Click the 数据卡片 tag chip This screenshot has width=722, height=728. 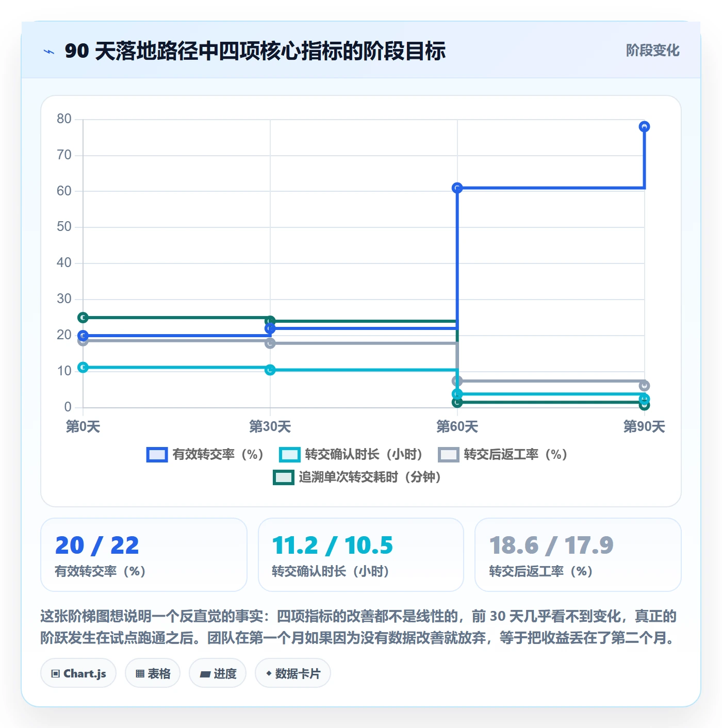coord(293,673)
